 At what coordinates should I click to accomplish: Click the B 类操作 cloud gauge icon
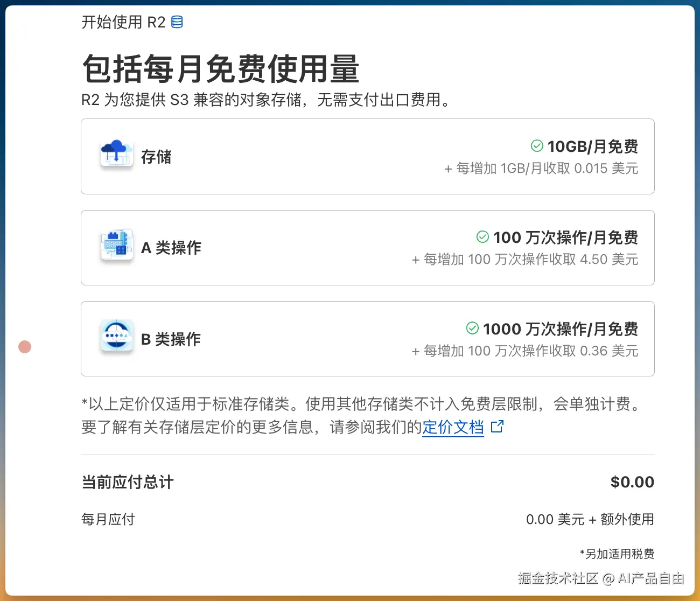(x=117, y=337)
